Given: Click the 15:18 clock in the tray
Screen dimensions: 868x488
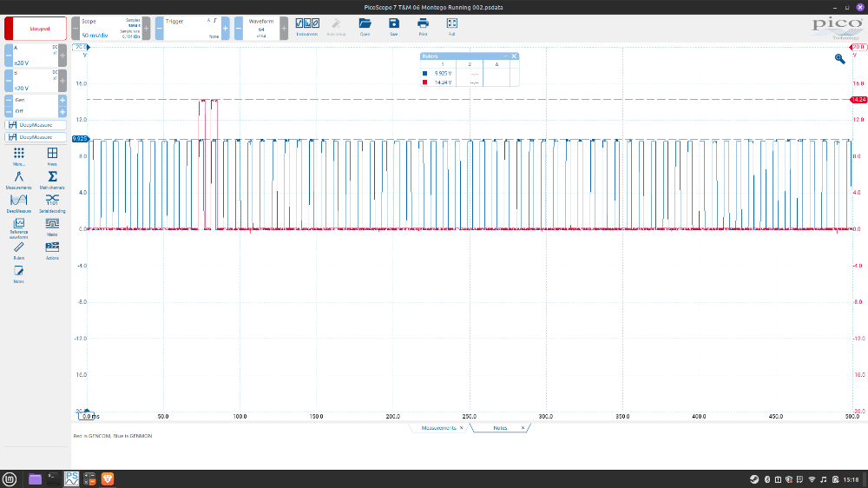Looking at the screenshot, I should pos(852,479).
